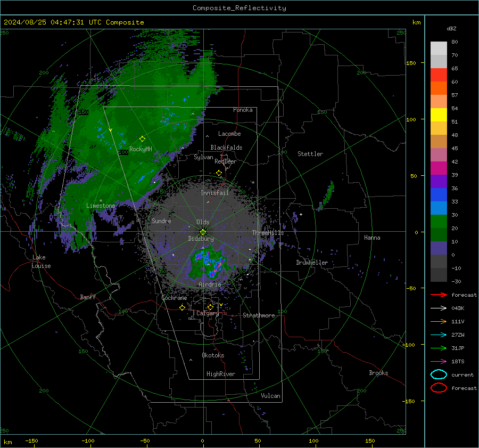Pick the 10 dBZ violet swatch
The image size is (479, 448).
click(439, 248)
